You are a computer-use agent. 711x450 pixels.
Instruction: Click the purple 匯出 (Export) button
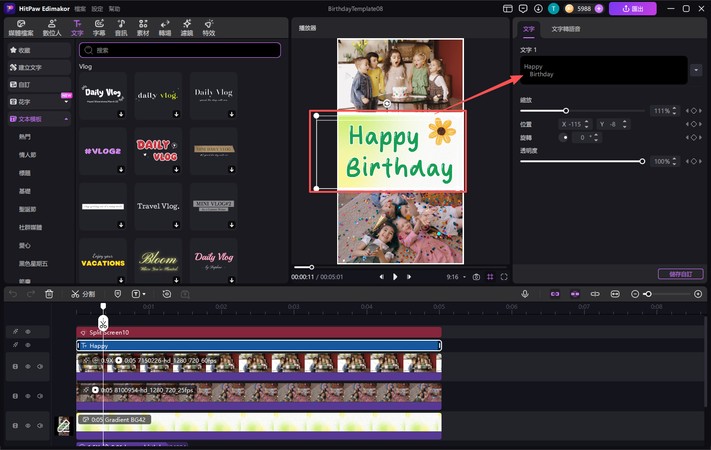[632, 8]
